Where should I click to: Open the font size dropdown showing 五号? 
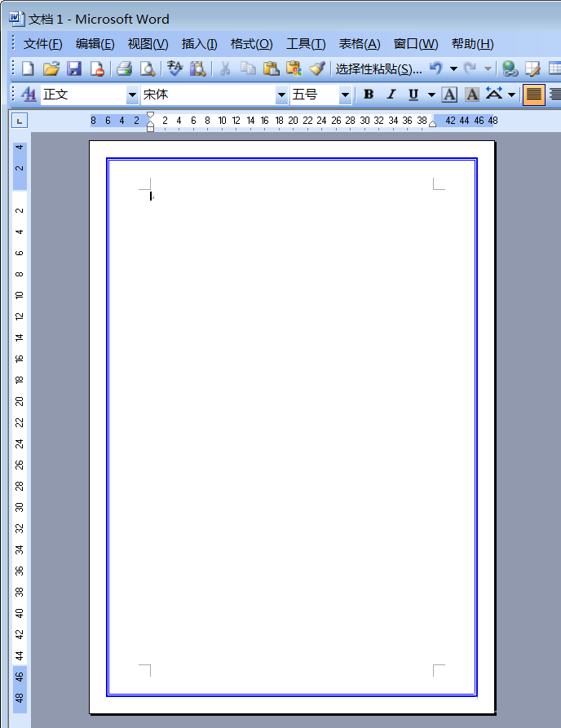click(345, 95)
